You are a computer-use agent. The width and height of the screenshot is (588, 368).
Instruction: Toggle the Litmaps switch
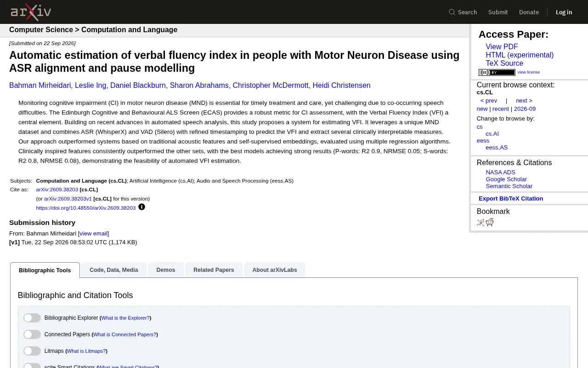32,351
